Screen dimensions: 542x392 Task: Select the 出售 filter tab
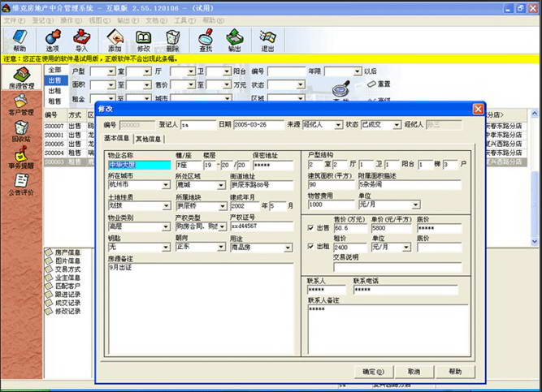click(x=55, y=80)
